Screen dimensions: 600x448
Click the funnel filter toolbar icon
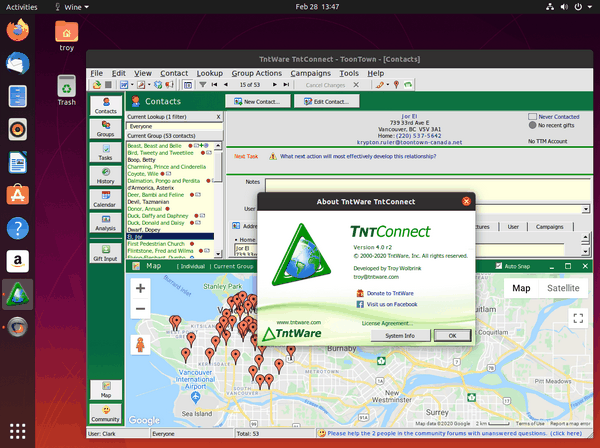pos(203,85)
